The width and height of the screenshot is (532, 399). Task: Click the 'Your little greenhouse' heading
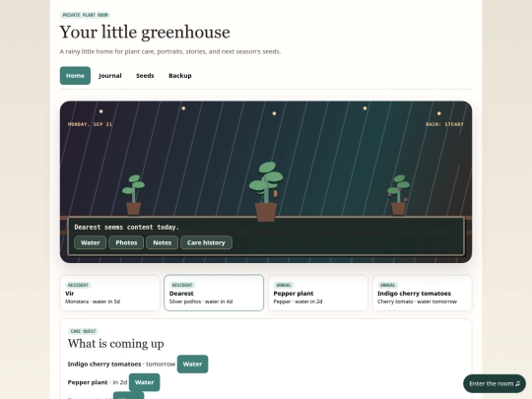point(145,33)
